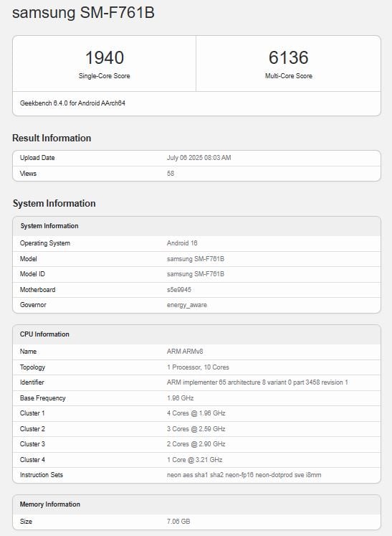Select the 6136 multi-core score

289,57
